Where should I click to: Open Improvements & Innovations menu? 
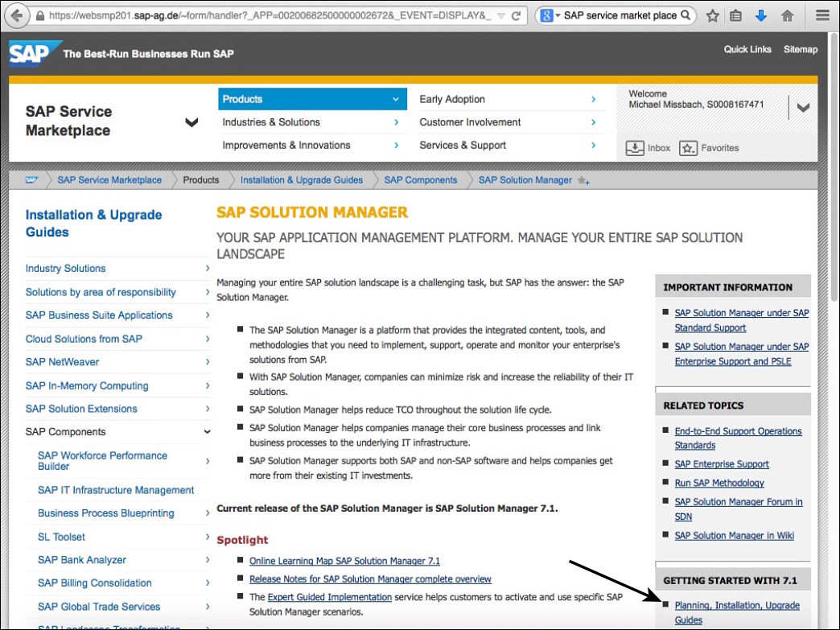pos(312,145)
